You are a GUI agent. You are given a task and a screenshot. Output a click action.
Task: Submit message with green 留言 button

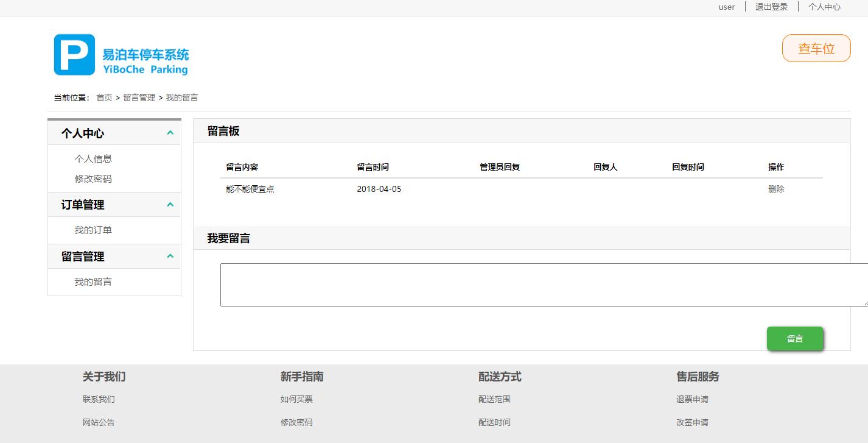pos(794,339)
